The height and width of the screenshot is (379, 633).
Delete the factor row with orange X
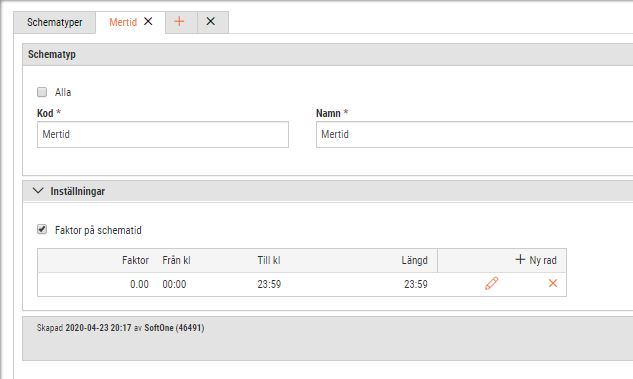pos(553,283)
